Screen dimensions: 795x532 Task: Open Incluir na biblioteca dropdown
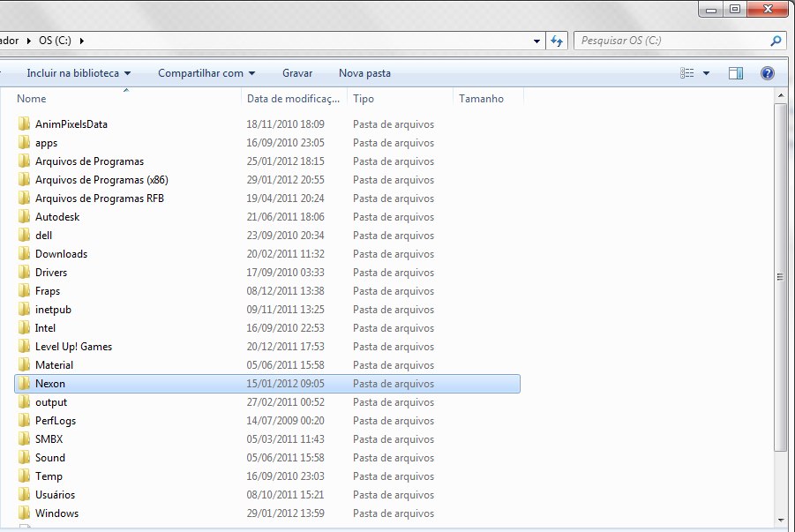click(79, 73)
